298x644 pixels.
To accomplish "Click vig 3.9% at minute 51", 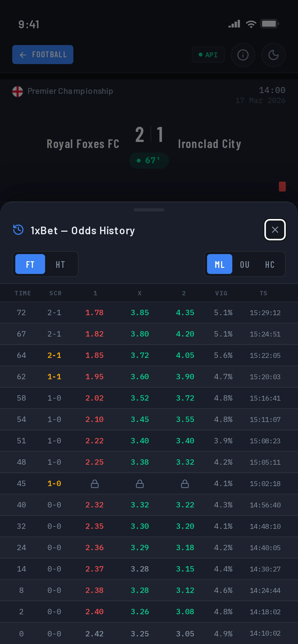I will (x=223, y=441).
